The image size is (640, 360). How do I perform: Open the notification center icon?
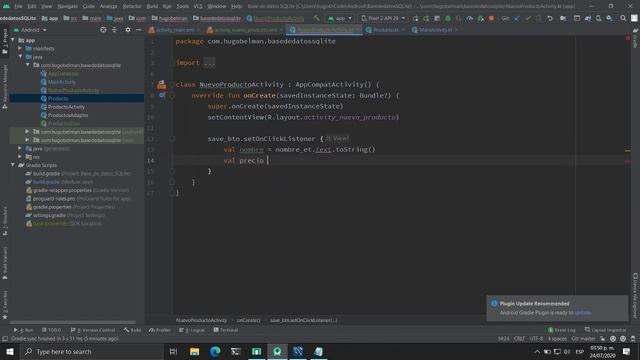pyautogui.click(x=627, y=351)
